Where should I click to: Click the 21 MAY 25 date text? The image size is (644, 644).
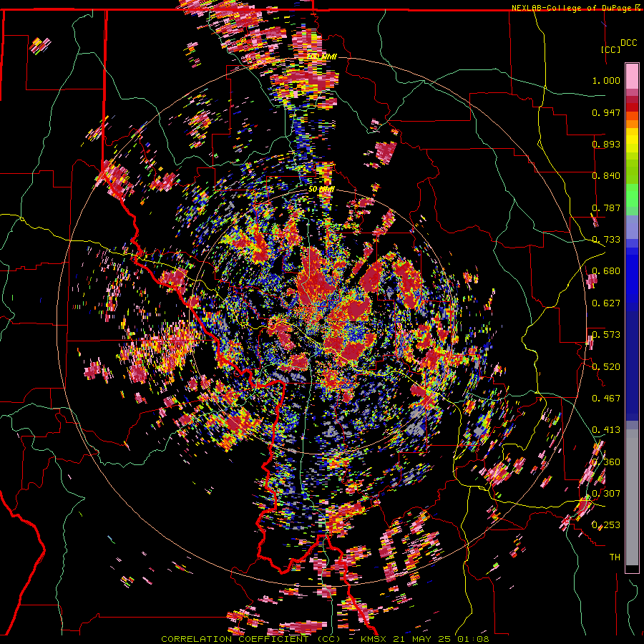tap(425, 639)
